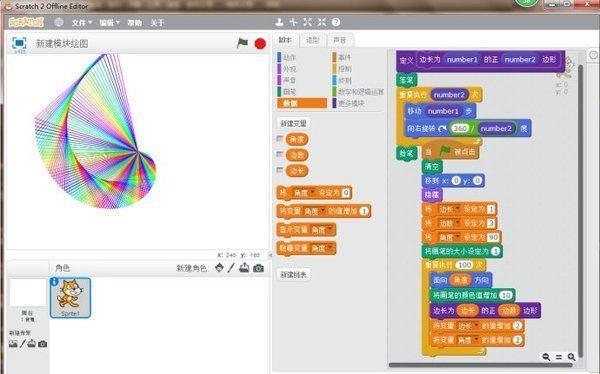Choose new backdrop from library icon
The image size is (600, 374).
click(x=13, y=344)
